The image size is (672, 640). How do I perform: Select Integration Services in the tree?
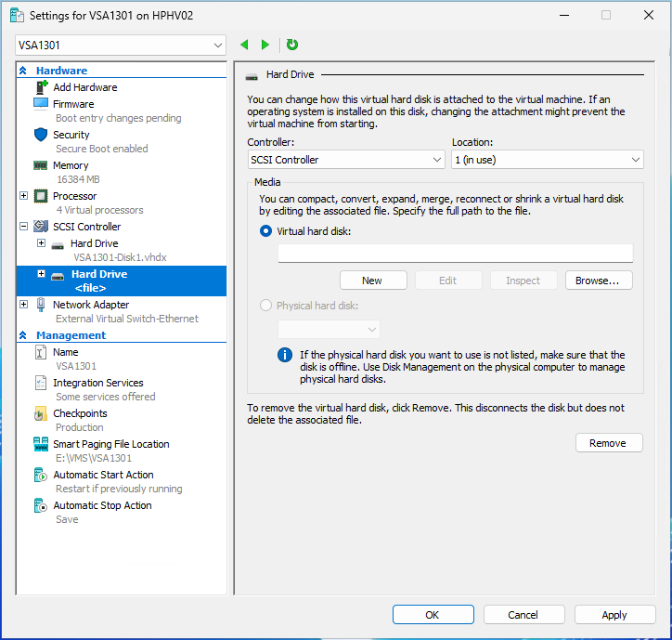[x=97, y=383]
